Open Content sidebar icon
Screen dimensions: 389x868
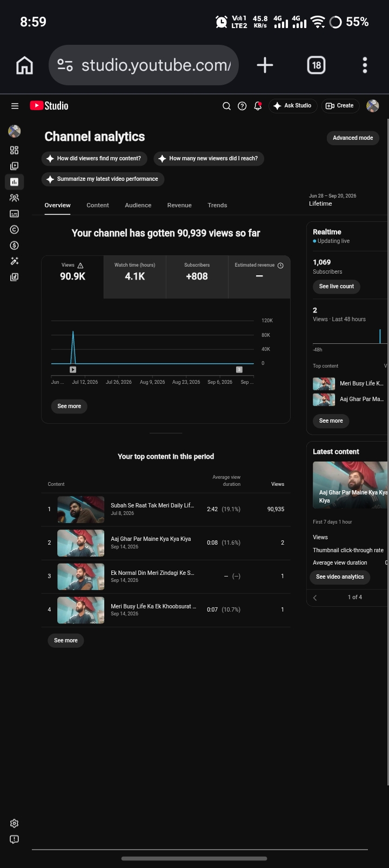pos(15,166)
